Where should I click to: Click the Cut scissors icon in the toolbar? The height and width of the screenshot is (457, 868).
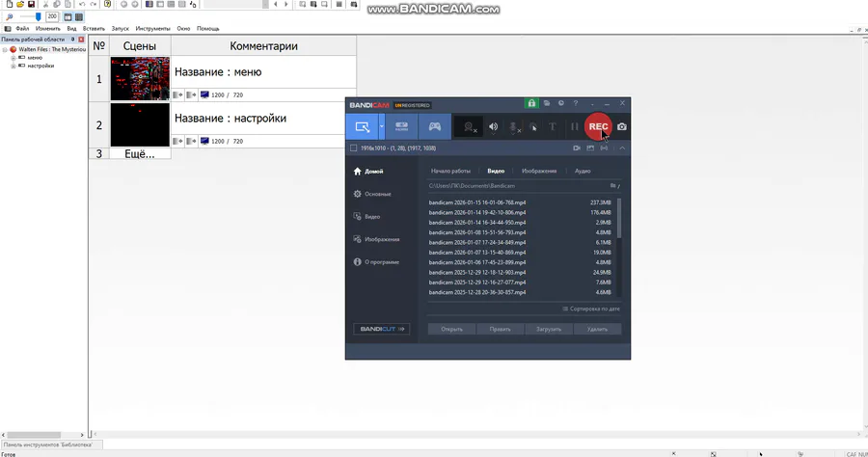click(46, 4)
